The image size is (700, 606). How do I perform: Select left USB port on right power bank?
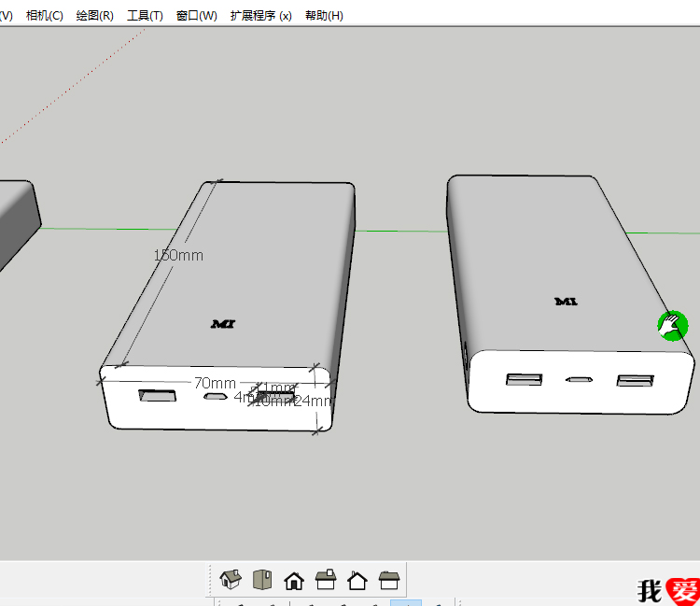(525, 379)
